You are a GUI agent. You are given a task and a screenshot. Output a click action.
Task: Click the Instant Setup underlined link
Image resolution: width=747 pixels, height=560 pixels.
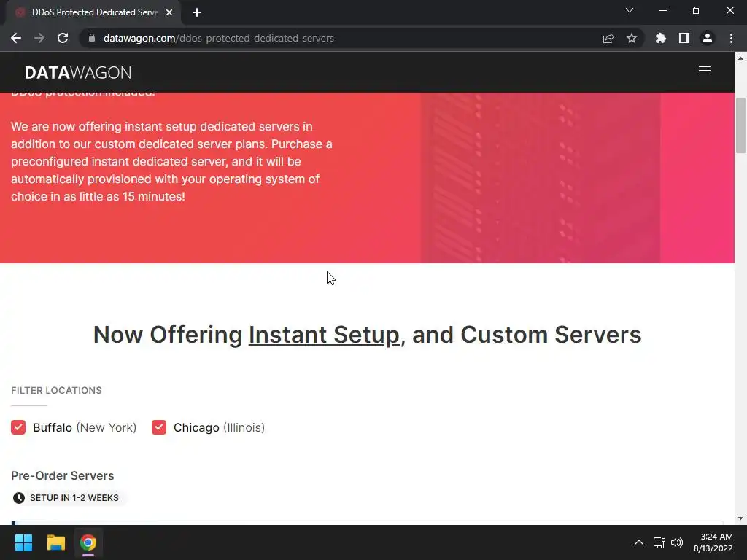[x=324, y=335]
